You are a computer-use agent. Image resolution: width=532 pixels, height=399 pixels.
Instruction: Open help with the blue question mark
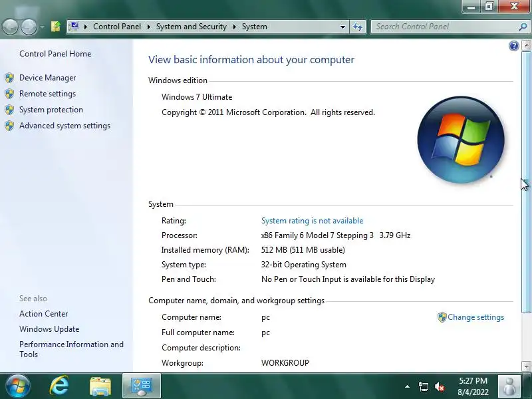click(513, 46)
